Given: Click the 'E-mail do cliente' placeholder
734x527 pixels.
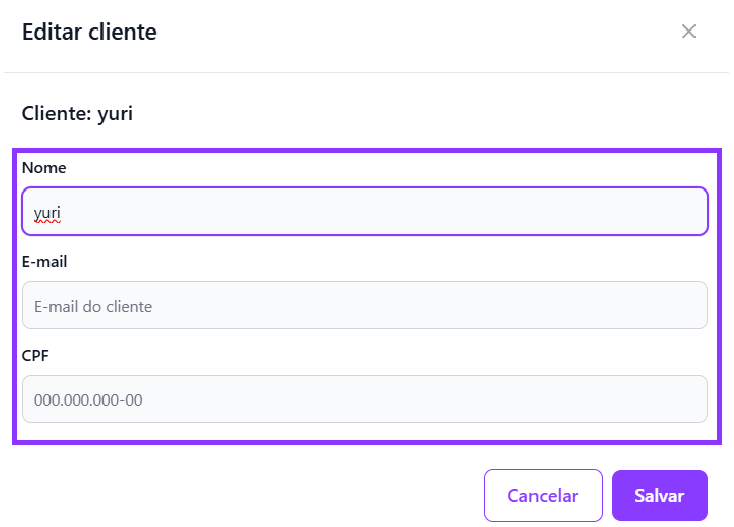Looking at the screenshot, I should (93, 306).
